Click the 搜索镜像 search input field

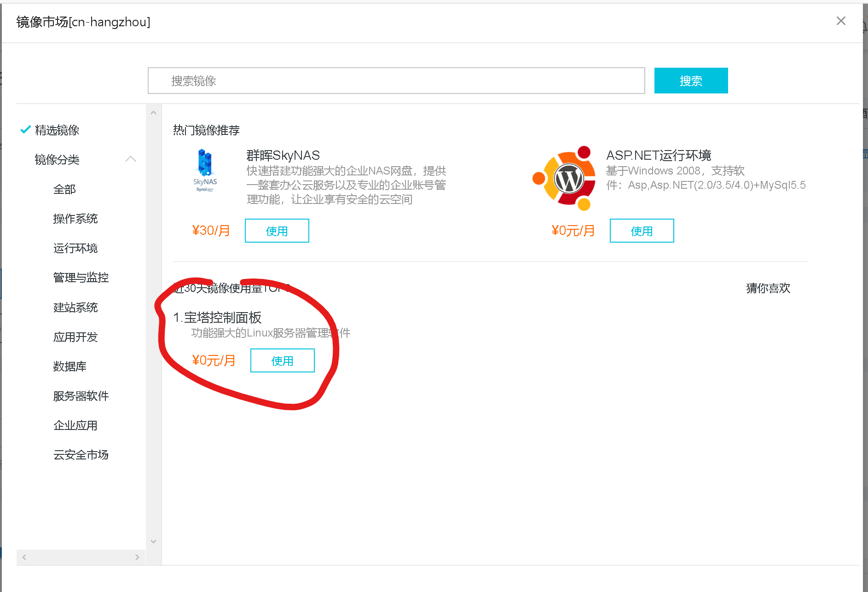point(396,81)
